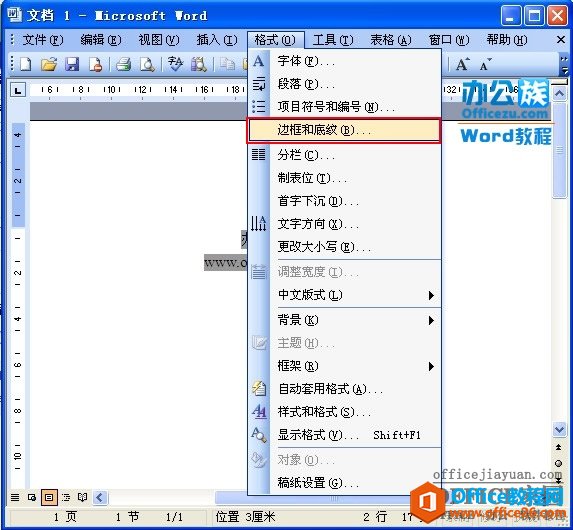Click the Research binoculars toolbar icon
Image resolution: width=573 pixels, height=530 pixels.
(x=198, y=64)
